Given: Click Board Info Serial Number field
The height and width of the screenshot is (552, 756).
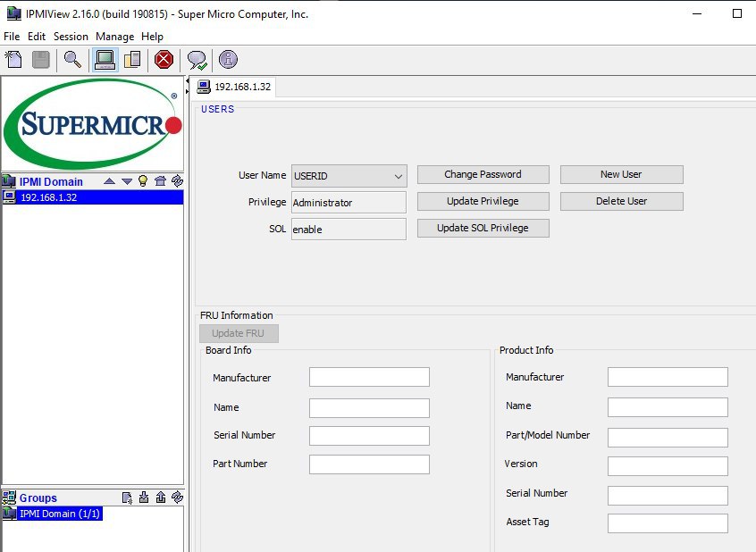Looking at the screenshot, I should [x=369, y=436].
